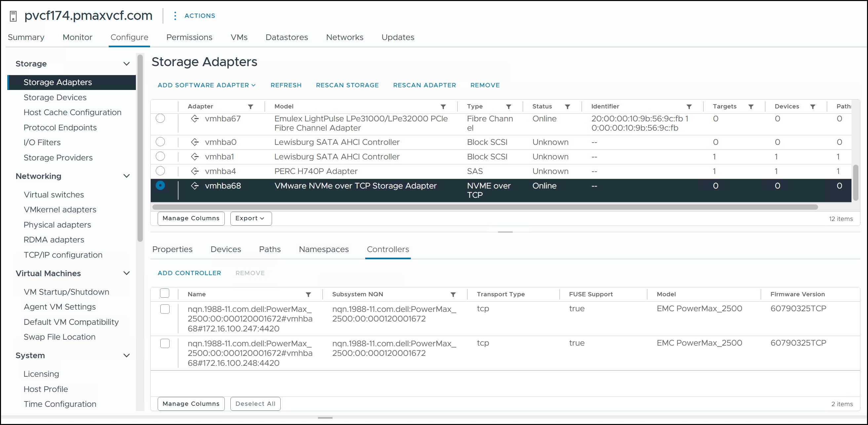Click the adapter icon next to vmhba68
Image resolution: width=868 pixels, height=425 pixels.
[195, 185]
